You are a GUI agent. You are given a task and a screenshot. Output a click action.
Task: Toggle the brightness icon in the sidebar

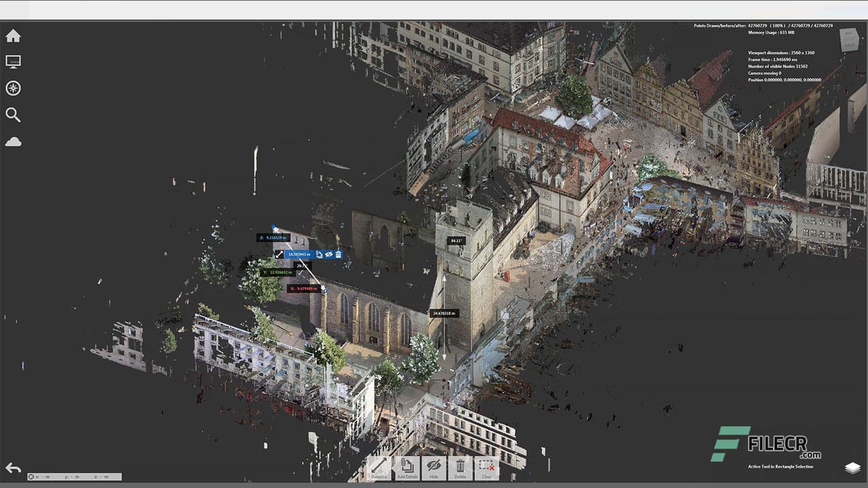tap(13, 88)
